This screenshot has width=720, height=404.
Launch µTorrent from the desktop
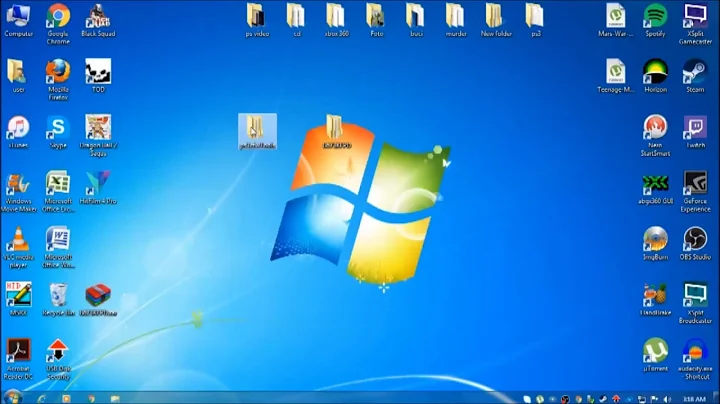pos(655,355)
